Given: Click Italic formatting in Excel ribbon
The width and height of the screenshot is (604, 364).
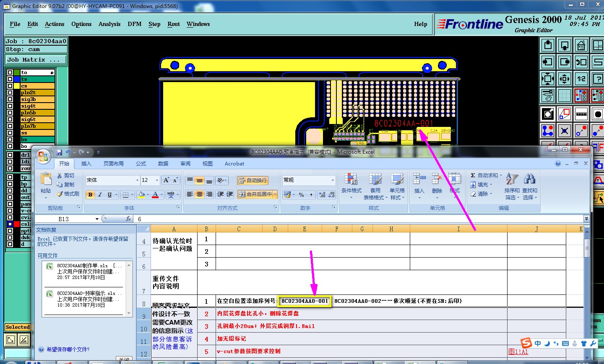Looking at the screenshot, I should coord(100,194).
